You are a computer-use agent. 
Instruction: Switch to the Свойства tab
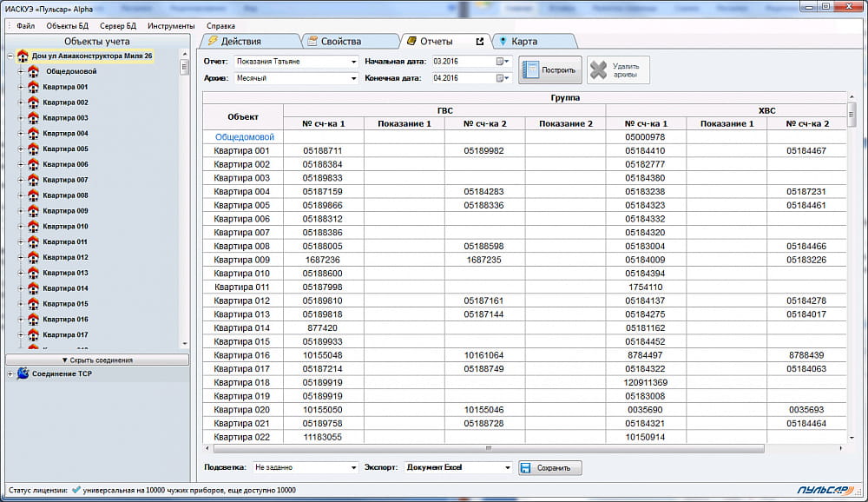pyautogui.click(x=340, y=41)
